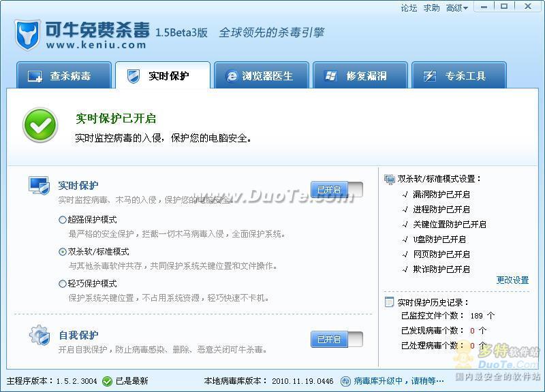Viewport: 545px width, 392px height.
Task: Click the 已发现病毒个数 0 value
Action: 472,331
